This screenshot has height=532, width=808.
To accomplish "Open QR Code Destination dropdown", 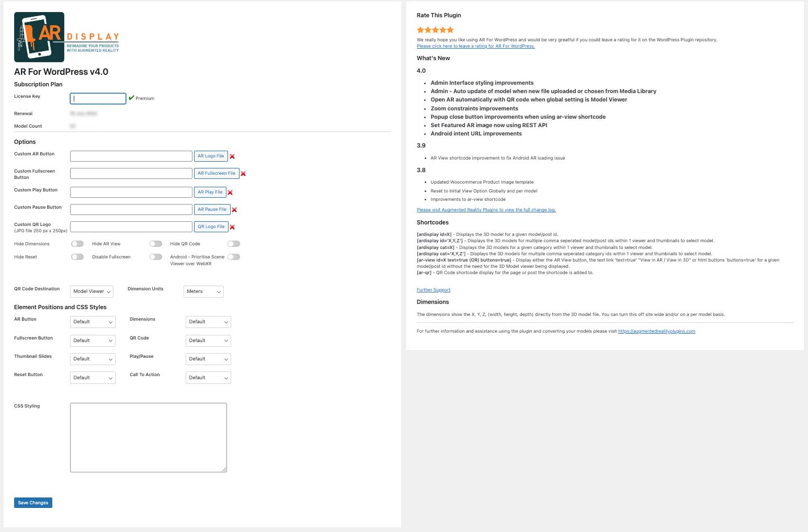I will (x=92, y=291).
